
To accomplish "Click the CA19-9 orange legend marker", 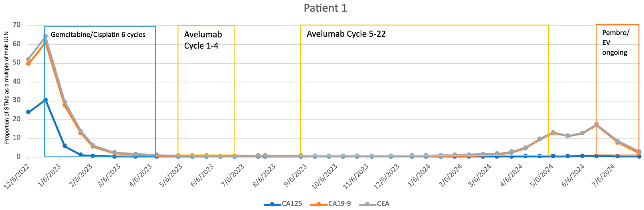I will (319, 204).
